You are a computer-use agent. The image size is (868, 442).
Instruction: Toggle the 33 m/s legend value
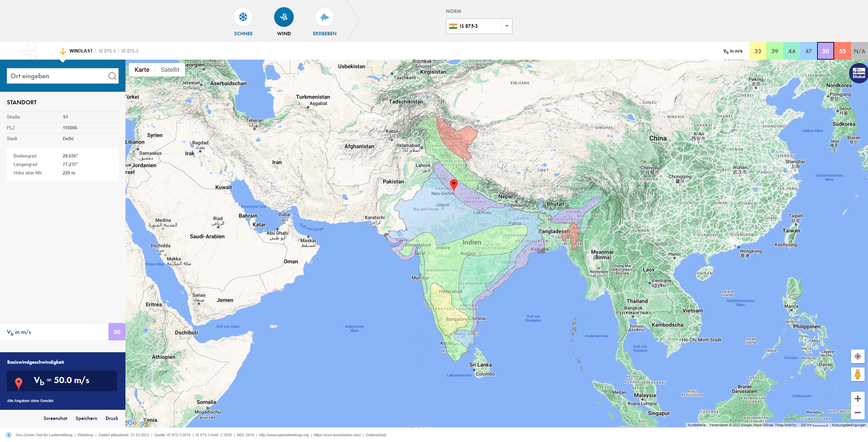point(757,51)
